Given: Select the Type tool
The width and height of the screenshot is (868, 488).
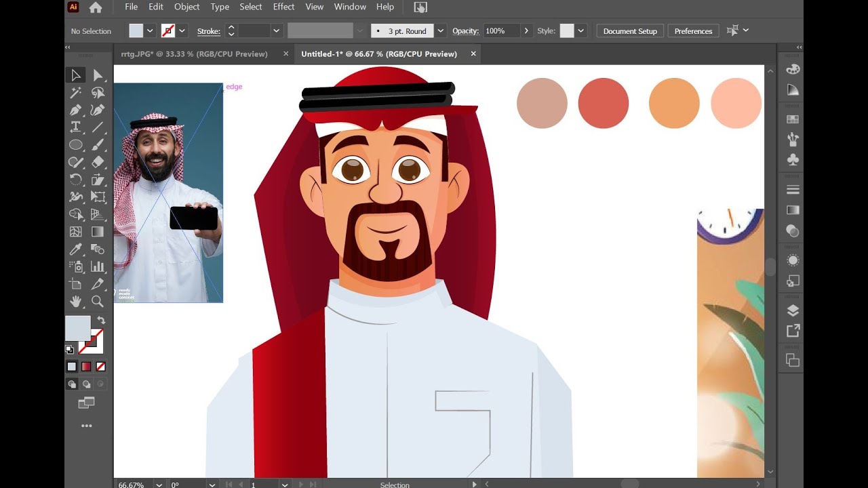Looking at the screenshot, I should 76,127.
